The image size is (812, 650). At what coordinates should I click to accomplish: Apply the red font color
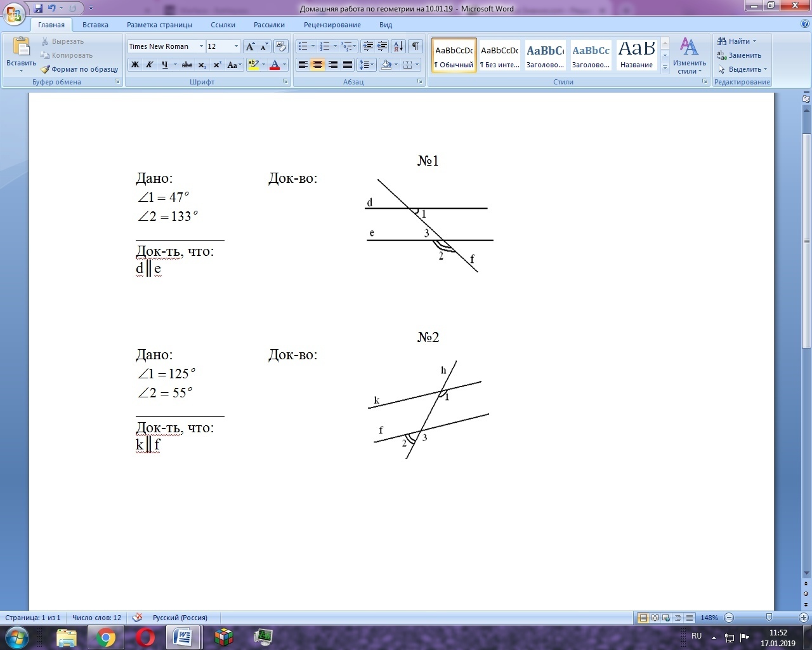pos(275,65)
